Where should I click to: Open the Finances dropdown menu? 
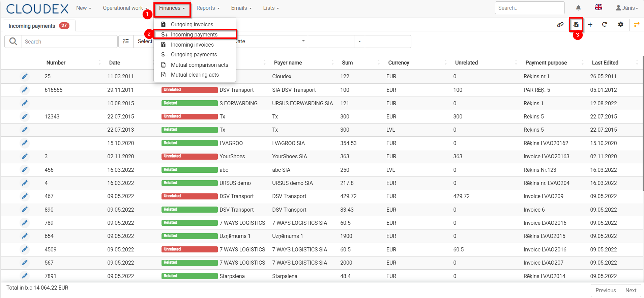tap(172, 8)
